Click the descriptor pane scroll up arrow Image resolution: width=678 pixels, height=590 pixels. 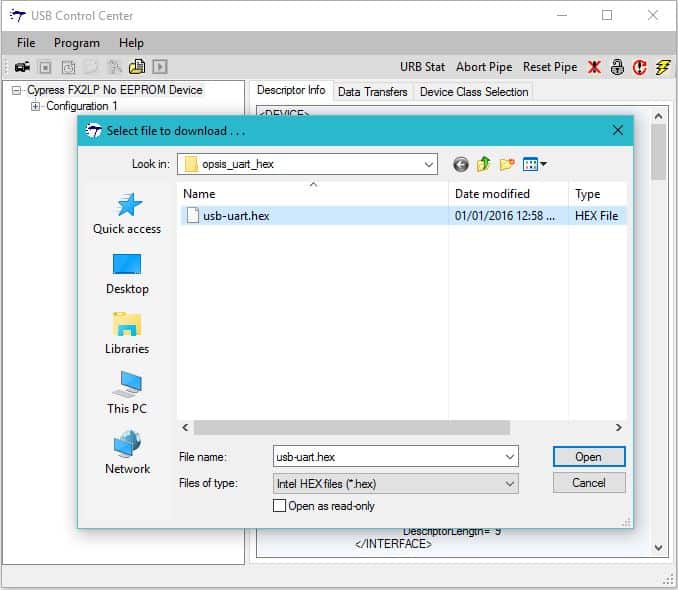pos(659,116)
